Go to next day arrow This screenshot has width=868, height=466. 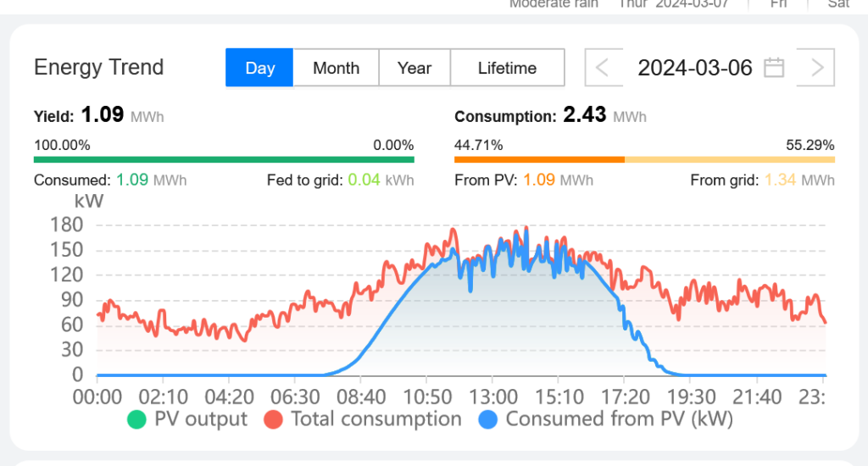[x=817, y=68]
